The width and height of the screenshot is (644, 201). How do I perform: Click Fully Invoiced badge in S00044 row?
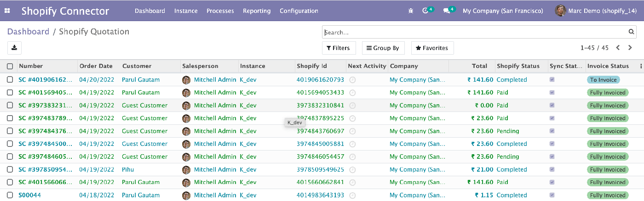click(608, 195)
